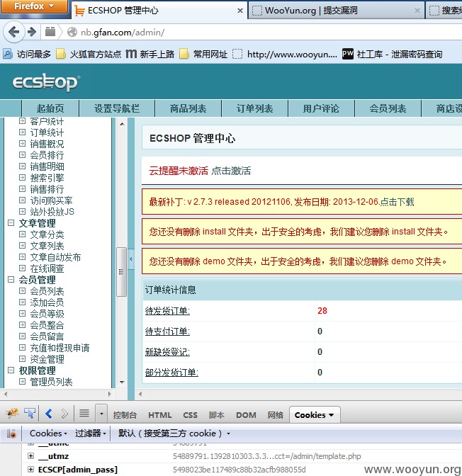Open the 新缺货登记 link

coord(167,352)
